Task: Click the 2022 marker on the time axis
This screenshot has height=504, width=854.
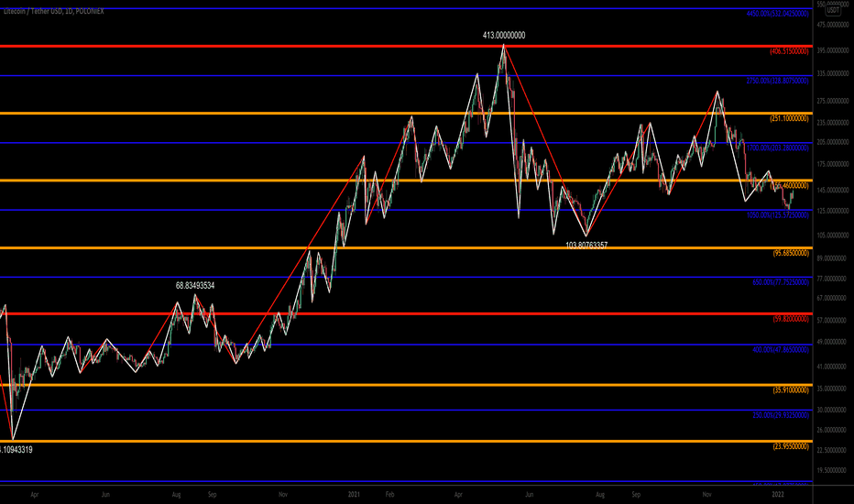Action: 778,495
